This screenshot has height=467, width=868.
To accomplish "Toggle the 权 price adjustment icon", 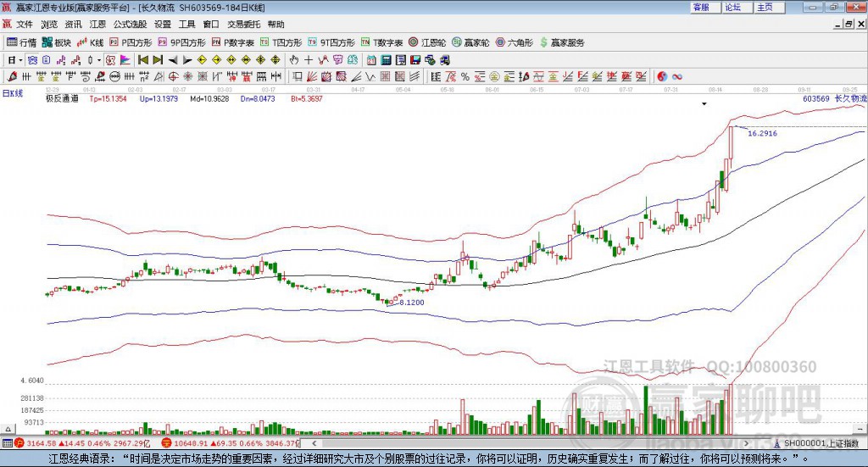I will tap(110, 60).
